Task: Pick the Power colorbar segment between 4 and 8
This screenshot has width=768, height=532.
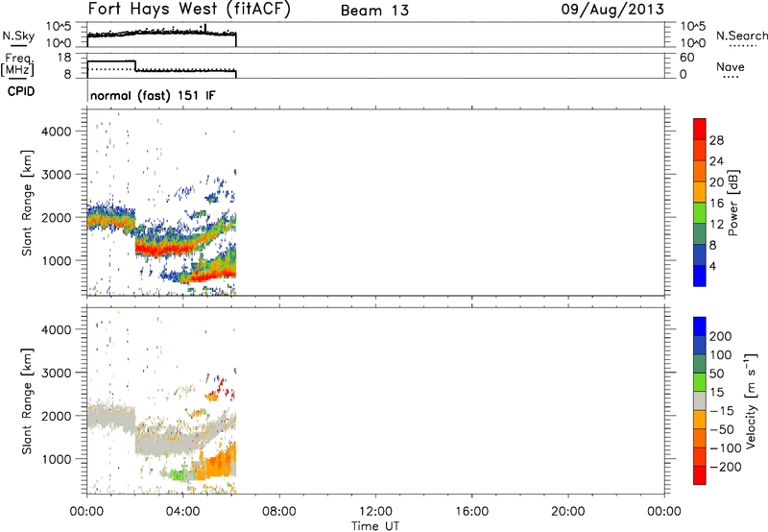Action: coord(700,254)
